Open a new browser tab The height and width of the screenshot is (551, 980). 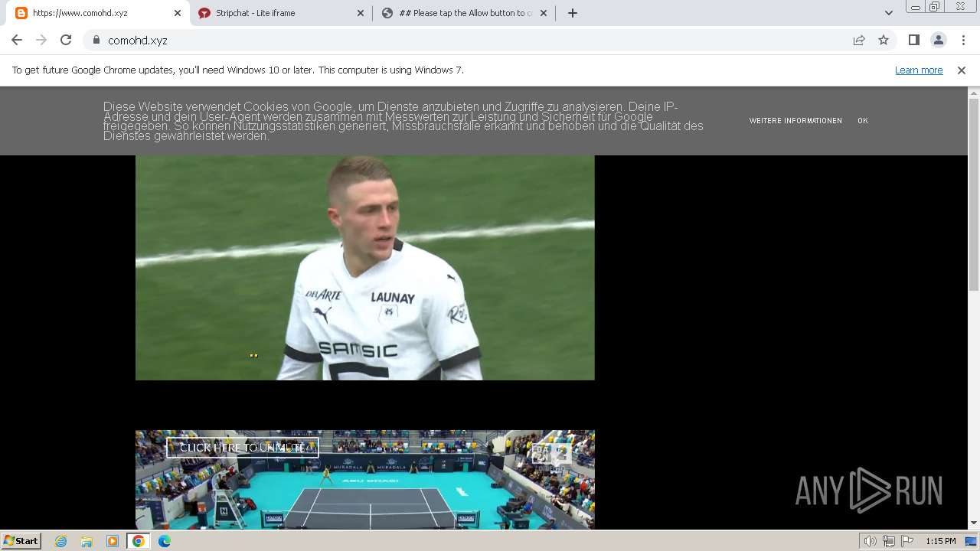tap(572, 13)
